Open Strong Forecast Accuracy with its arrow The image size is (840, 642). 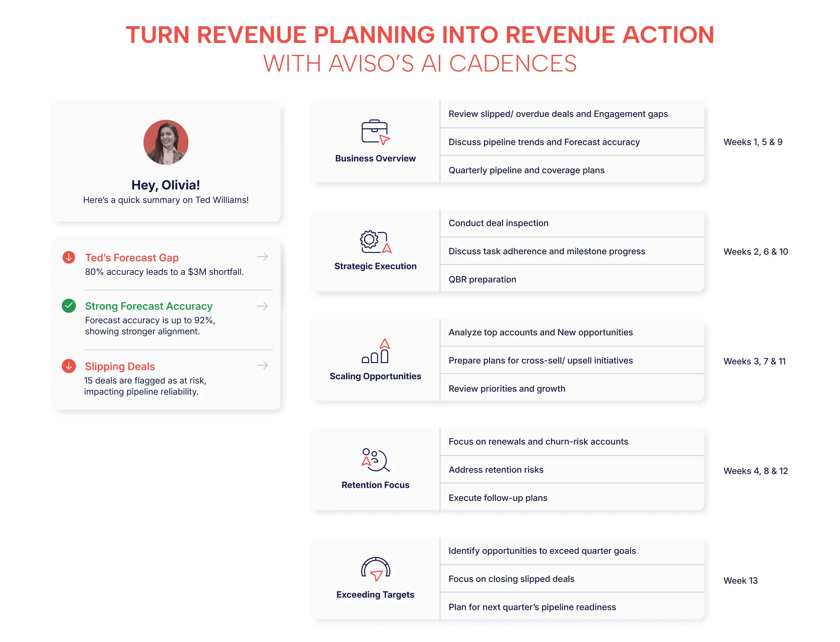point(262,306)
